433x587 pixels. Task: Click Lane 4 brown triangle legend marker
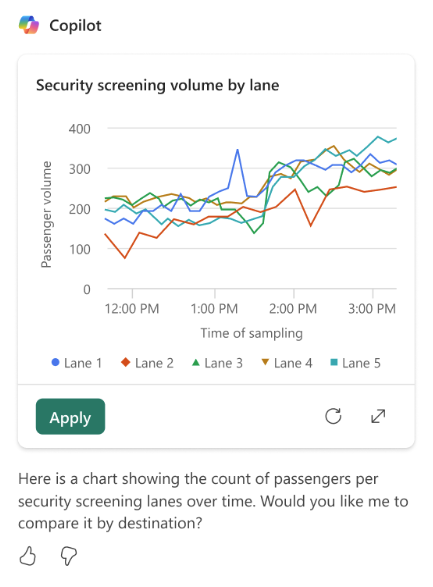tap(265, 362)
